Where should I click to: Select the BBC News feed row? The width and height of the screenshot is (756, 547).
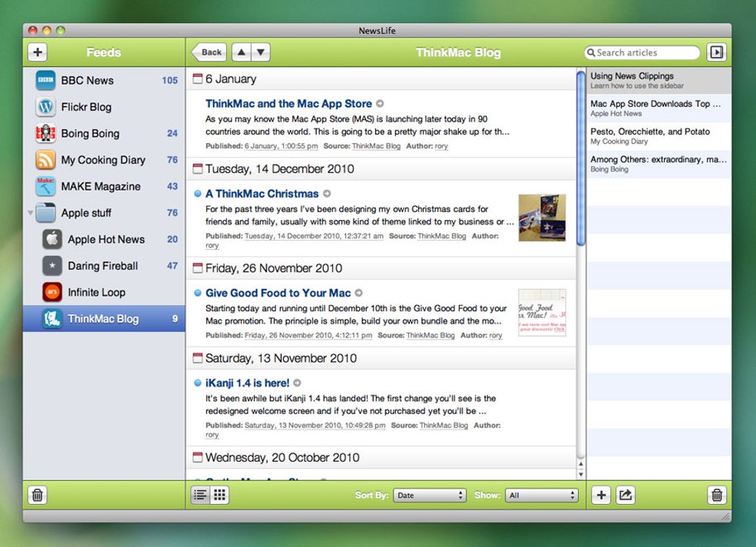pyautogui.click(x=105, y=80)
